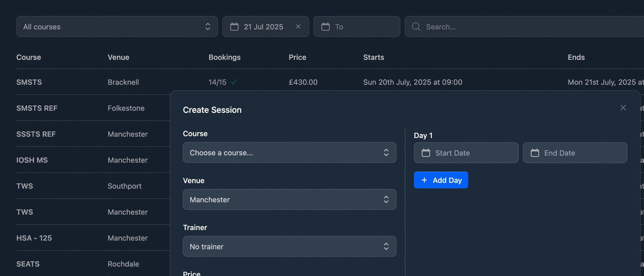Click the Start Date calendar icon

pyautogui.click(x=426, y=153)
